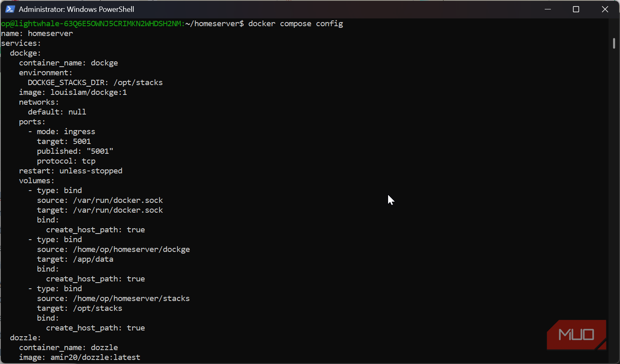
Task: Minimize the PowerShell window
Action: pos(548,9)
